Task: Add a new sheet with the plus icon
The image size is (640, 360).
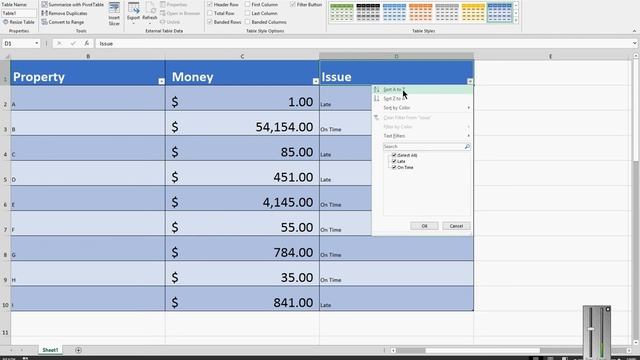Action: click(78, 350)
